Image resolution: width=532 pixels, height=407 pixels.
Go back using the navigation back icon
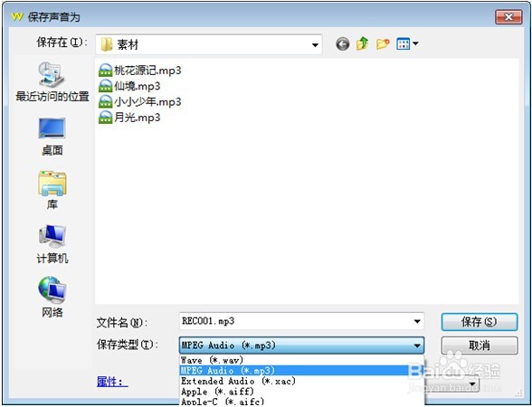tap(342, 43)
